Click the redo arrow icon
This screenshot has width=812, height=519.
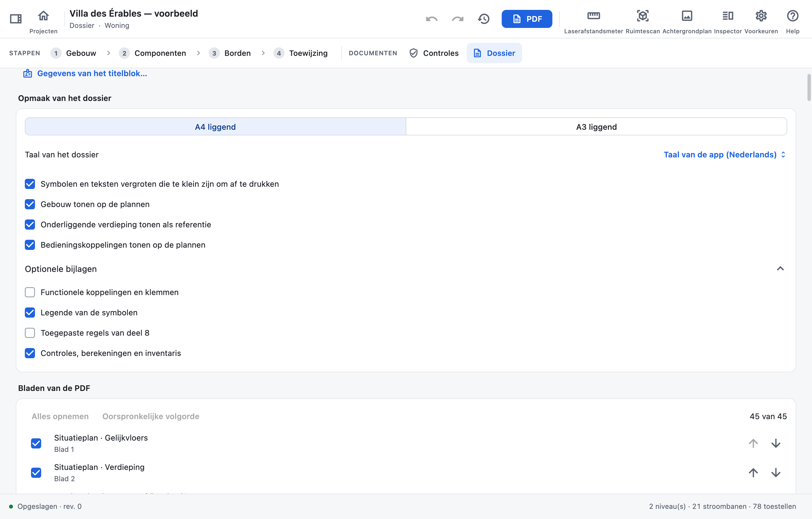click(458, 19)
